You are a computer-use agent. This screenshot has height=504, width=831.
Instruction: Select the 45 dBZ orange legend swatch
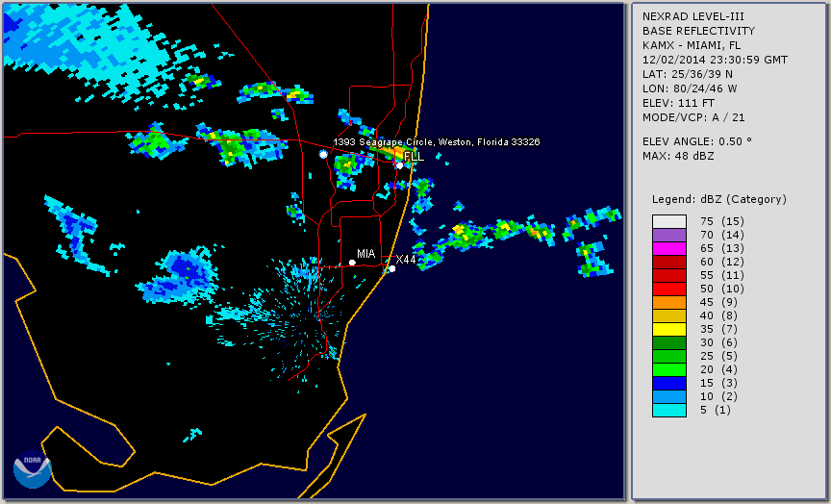669,303
